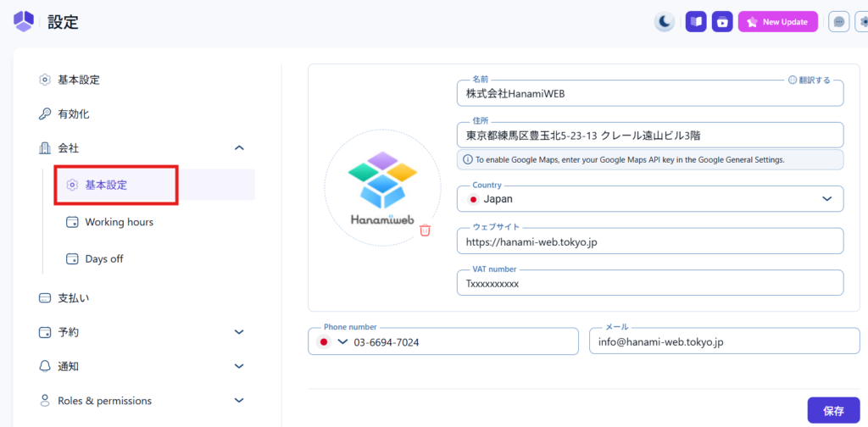Open Working hours in the sidebar
Image resolution: width=868 pixels, height=427 pixels.
click(119, 222)
